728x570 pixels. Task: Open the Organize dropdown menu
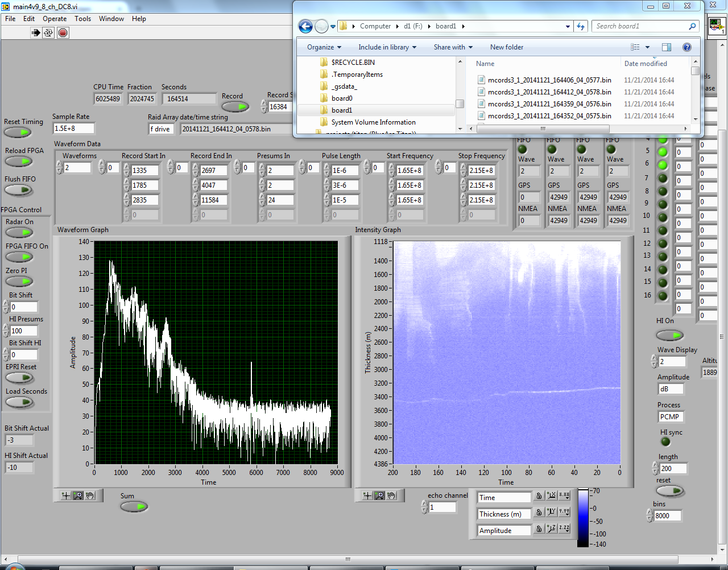(x=324, y=47)
